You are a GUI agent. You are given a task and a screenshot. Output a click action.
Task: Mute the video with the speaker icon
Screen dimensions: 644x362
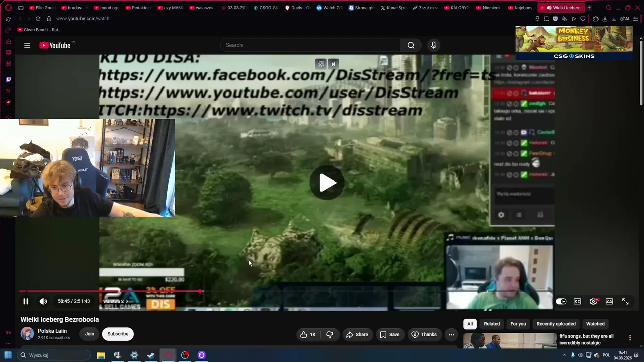(43, 301)
